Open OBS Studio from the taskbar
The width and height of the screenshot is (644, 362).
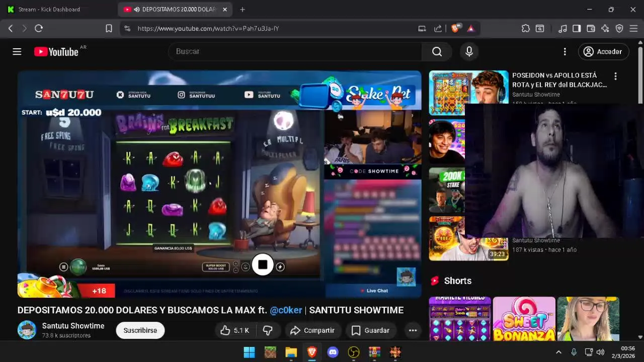point(354,352)
